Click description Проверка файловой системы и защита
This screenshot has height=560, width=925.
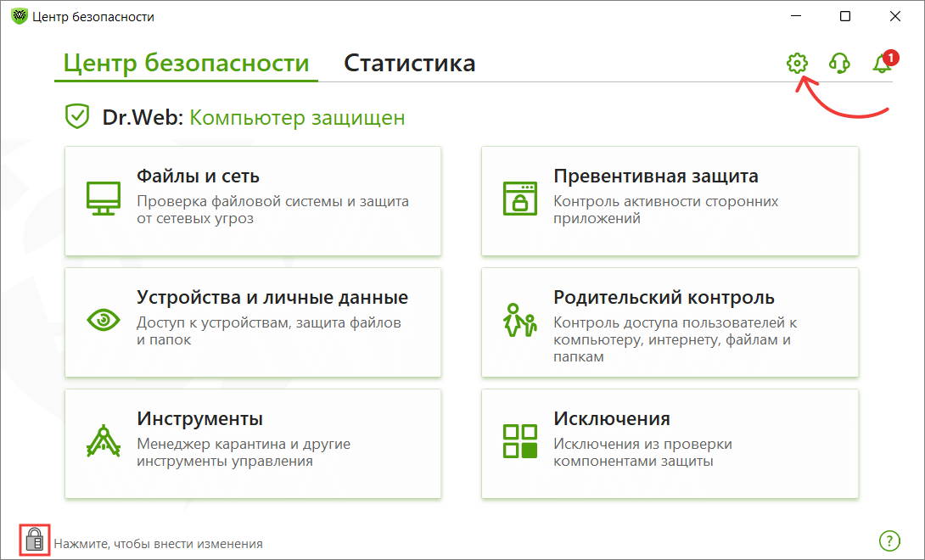(x=272, y=210)
